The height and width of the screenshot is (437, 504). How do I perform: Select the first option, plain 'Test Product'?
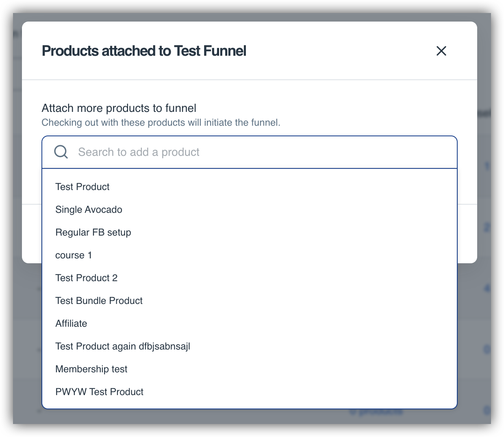[83, 187]
